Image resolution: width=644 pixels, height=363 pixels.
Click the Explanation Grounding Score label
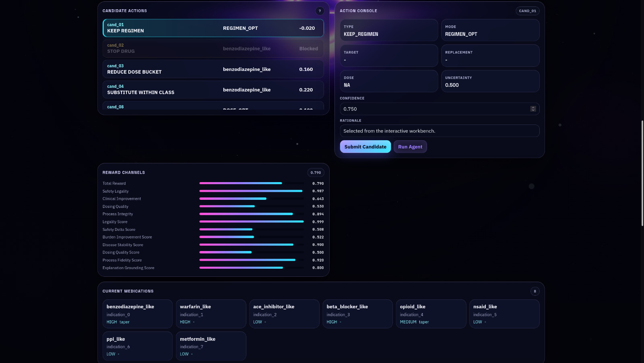click(128, 268)
